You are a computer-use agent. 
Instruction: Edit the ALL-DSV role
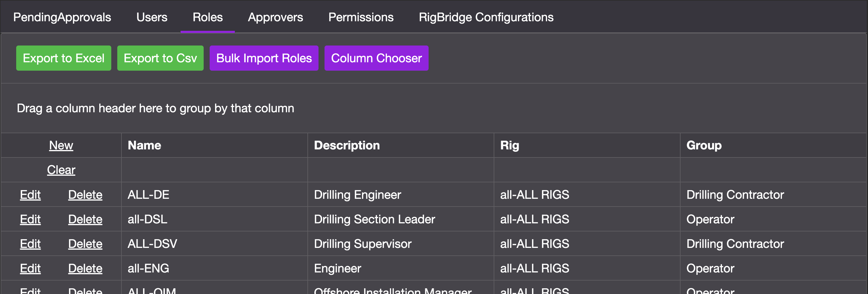[30, 243]
